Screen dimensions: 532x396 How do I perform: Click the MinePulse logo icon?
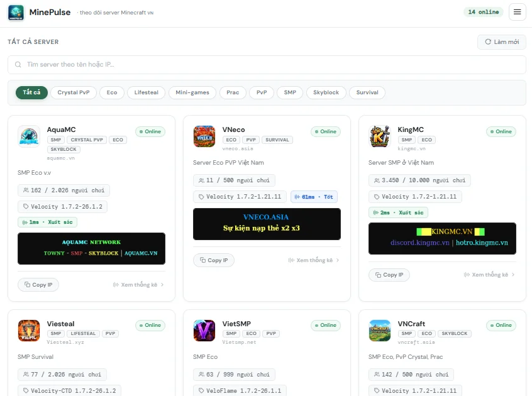[16, 13]
